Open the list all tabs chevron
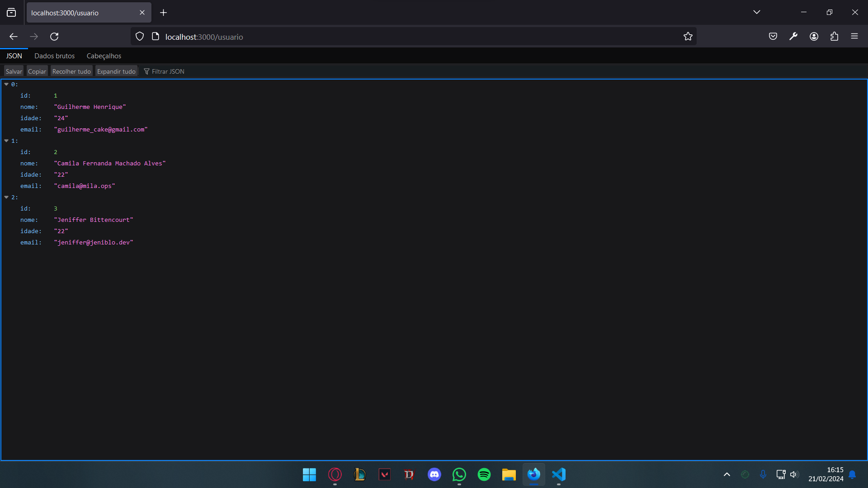Image resolution: width=868 pixels, height=488 pixels. coord(756,12)
